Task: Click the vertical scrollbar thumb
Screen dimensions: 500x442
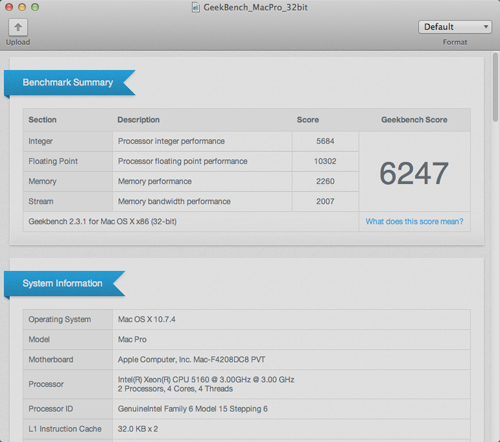Action: click(496, 87)
